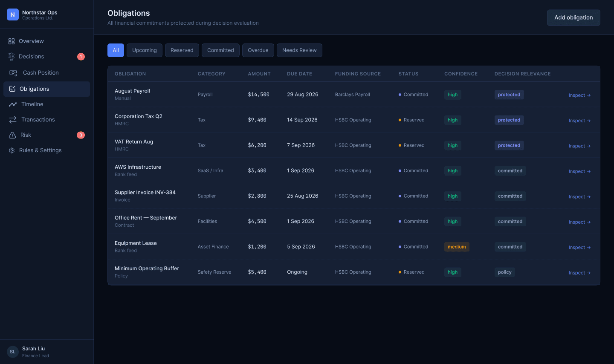The image size is (614, 364).
Task: Click the Transactions arrows icon
Action: tap(13, 120)
